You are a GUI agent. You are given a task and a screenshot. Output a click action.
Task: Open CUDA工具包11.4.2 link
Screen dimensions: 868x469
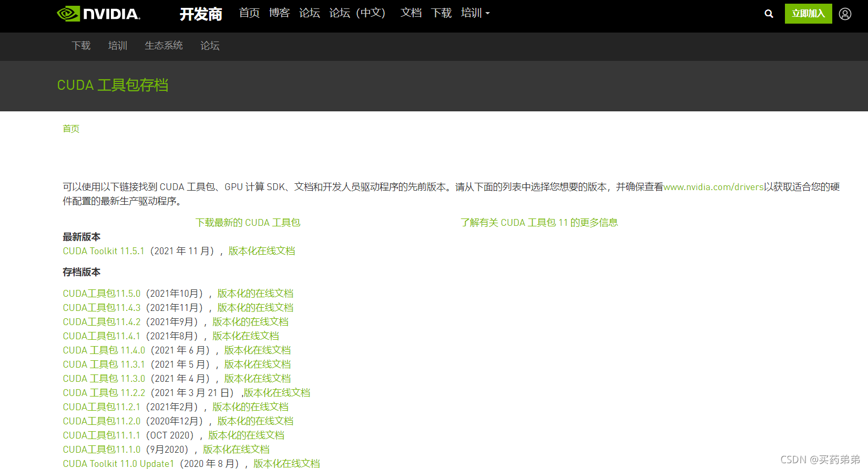point(101,322)
